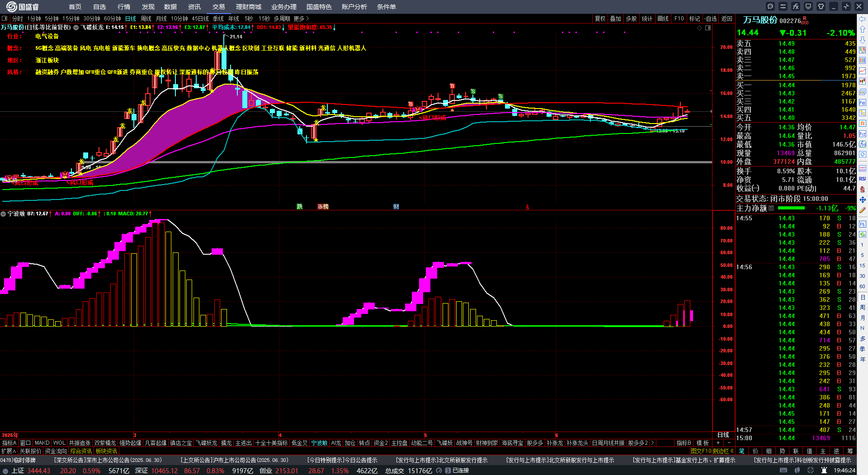Expand the 扩展 panel arrow
The width and height of the screenshot is (868, 475).
tap(8, 451)
